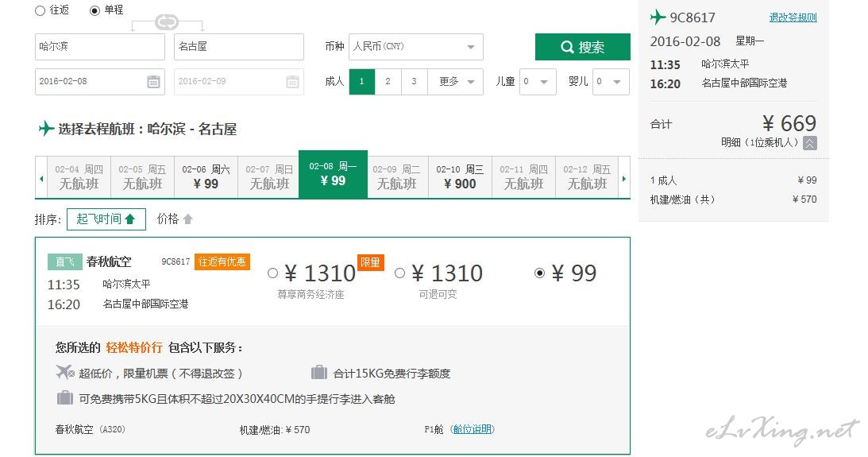868x457 pixels.
Task: Open departure date calendar icon
Action: [153, 82]
